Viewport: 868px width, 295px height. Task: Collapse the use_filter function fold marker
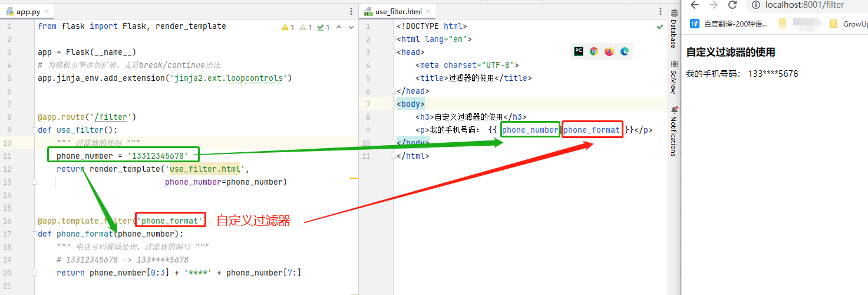[34, 130]
